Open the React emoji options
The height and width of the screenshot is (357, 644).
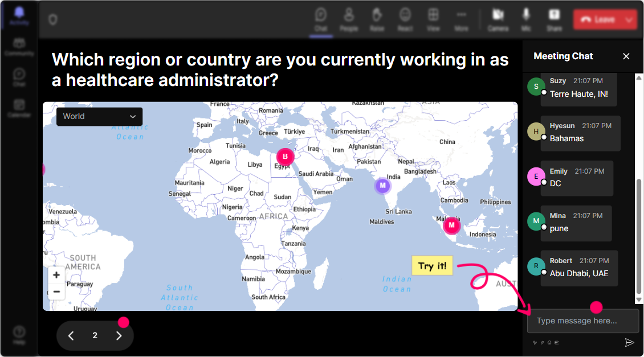(x=405, y=19)
